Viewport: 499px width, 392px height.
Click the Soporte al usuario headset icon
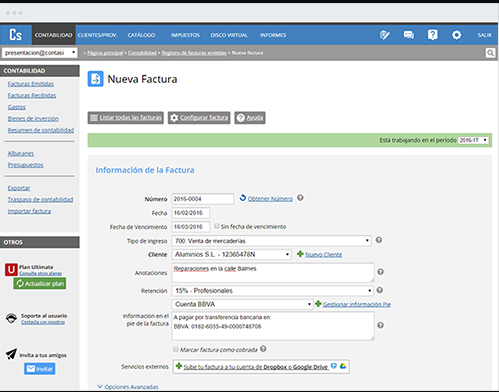[x=11, y=318]
